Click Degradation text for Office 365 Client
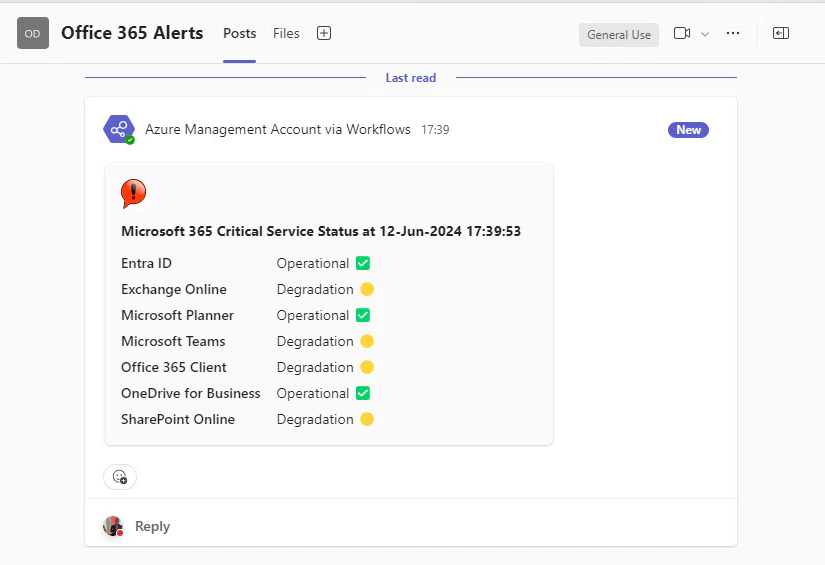Screen dimensions: 825x565 pyautogui.click(x=315, y=368)
